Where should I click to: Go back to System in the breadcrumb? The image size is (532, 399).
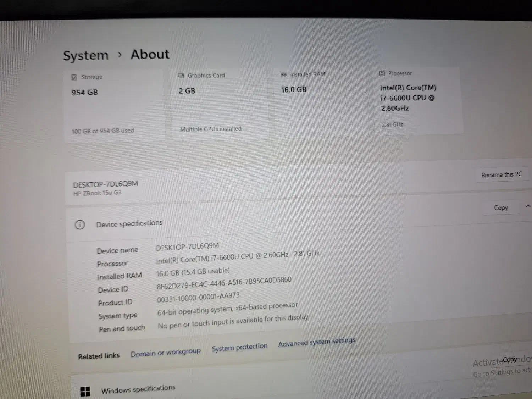[86, 56]
